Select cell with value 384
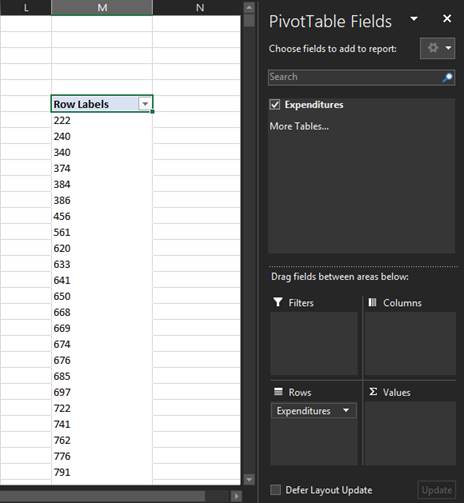The width and height of the screenshot is (464, 503). (102, 184)
